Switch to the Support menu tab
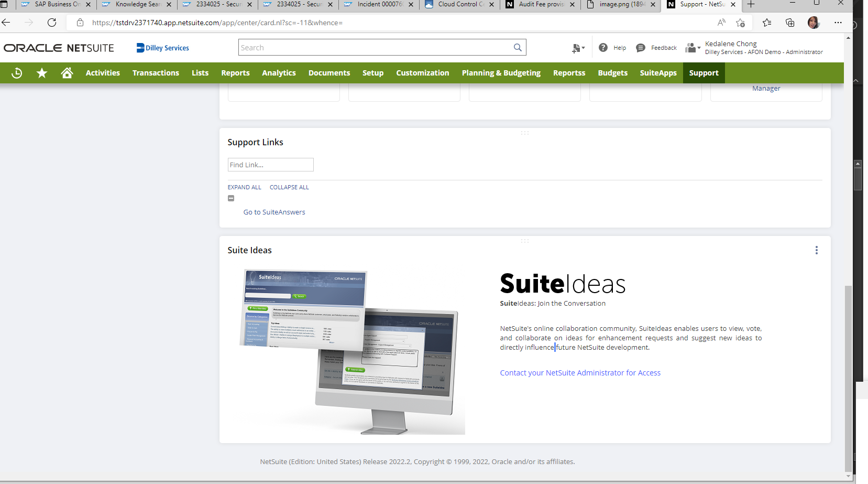 (704, 73)
